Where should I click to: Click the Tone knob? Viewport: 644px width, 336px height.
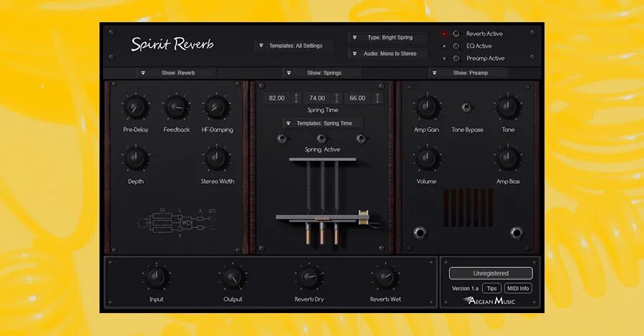[x=508, y=107]
